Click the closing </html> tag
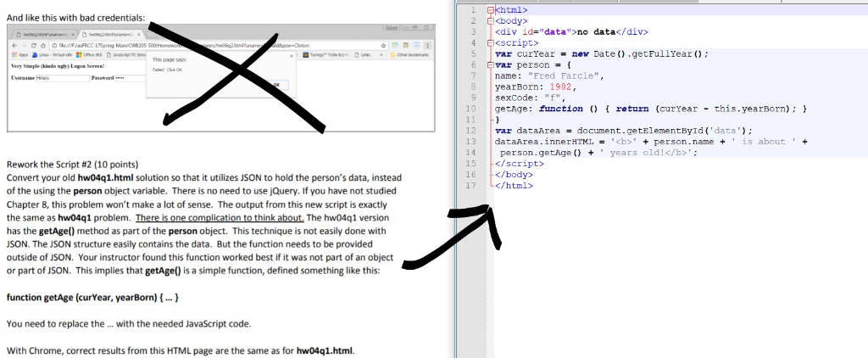 coord(514,186)
